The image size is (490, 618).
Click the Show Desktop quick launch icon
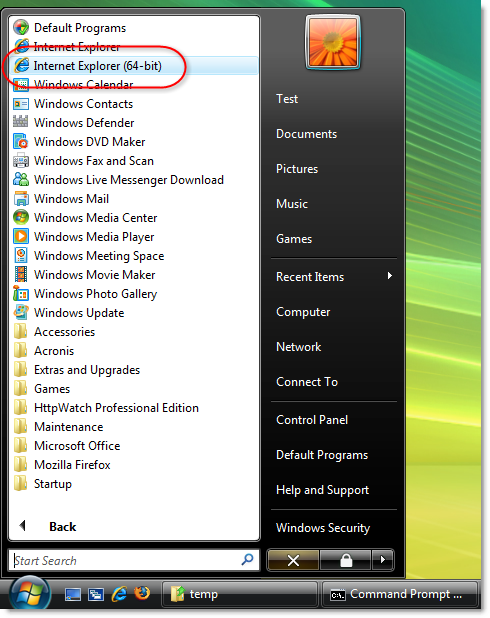[73, 594]
